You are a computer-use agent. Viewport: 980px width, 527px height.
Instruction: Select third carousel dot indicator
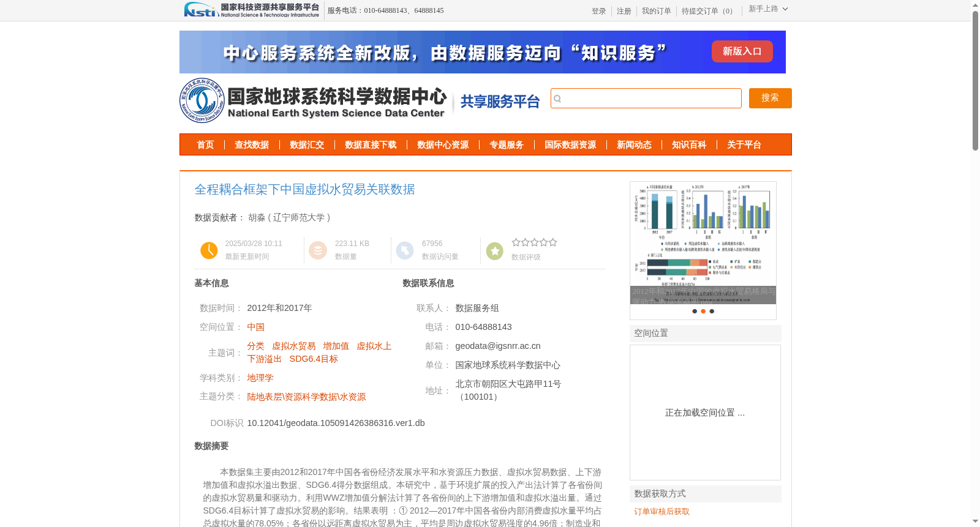pos(712,312)
